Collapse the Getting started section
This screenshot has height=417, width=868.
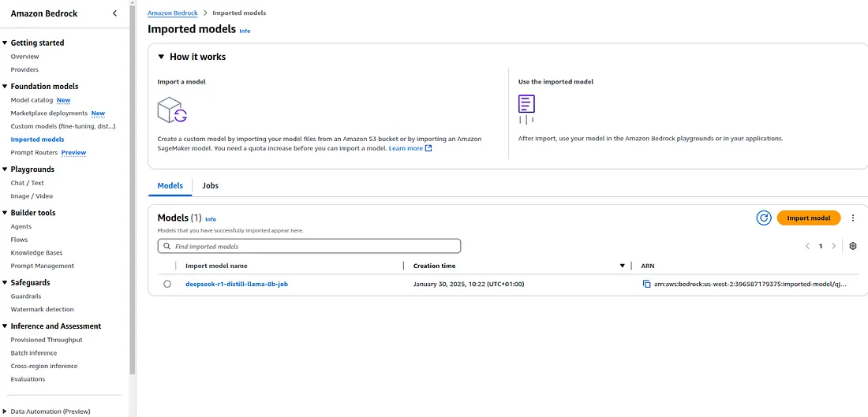click(5, 43)
